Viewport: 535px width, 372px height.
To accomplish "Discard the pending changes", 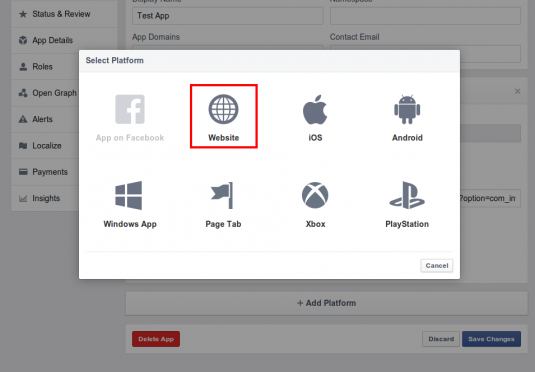I will coord(441,339).
